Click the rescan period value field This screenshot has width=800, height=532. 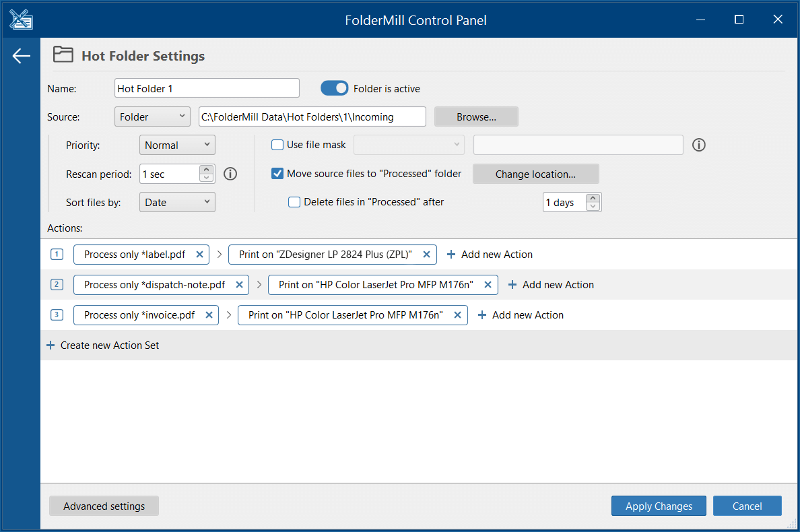pyautogui.click(x=170, y=174)
